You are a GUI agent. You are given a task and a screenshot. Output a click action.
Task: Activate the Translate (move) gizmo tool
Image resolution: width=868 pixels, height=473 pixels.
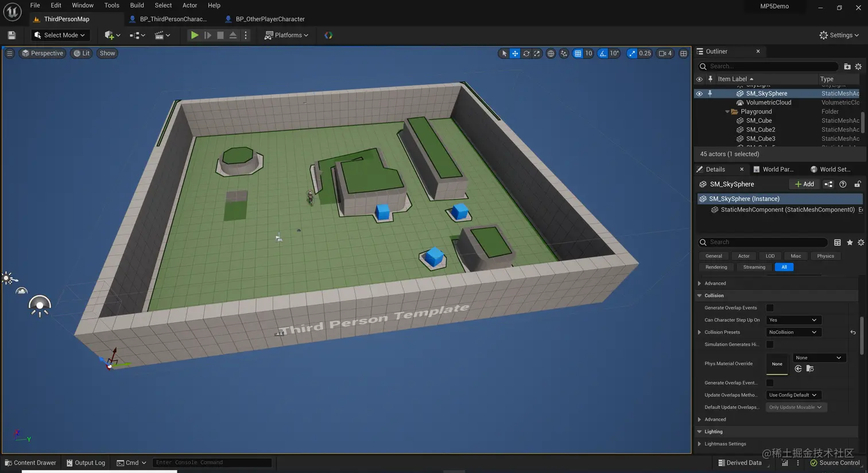click(515, 53)
